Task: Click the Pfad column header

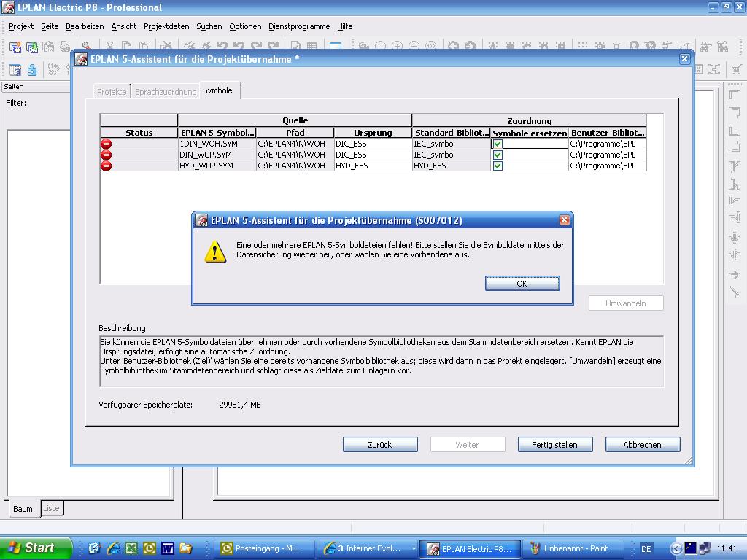Action: click(295, 133)
